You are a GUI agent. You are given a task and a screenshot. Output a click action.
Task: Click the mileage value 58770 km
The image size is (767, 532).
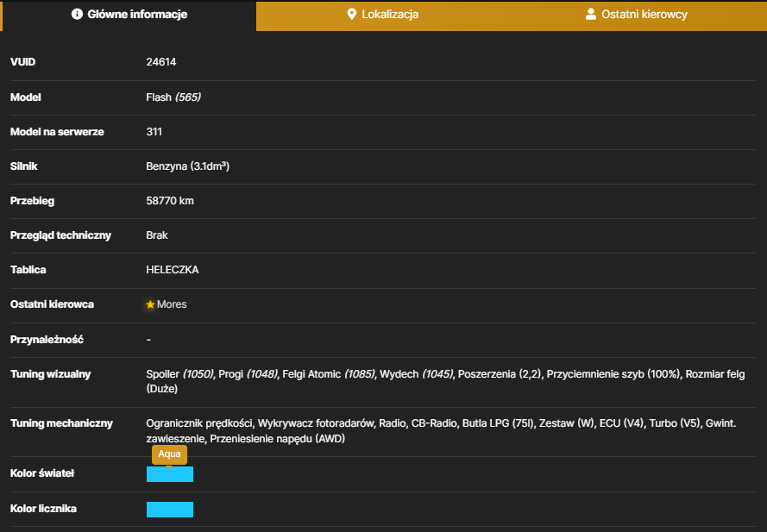[x=170, y=201]
